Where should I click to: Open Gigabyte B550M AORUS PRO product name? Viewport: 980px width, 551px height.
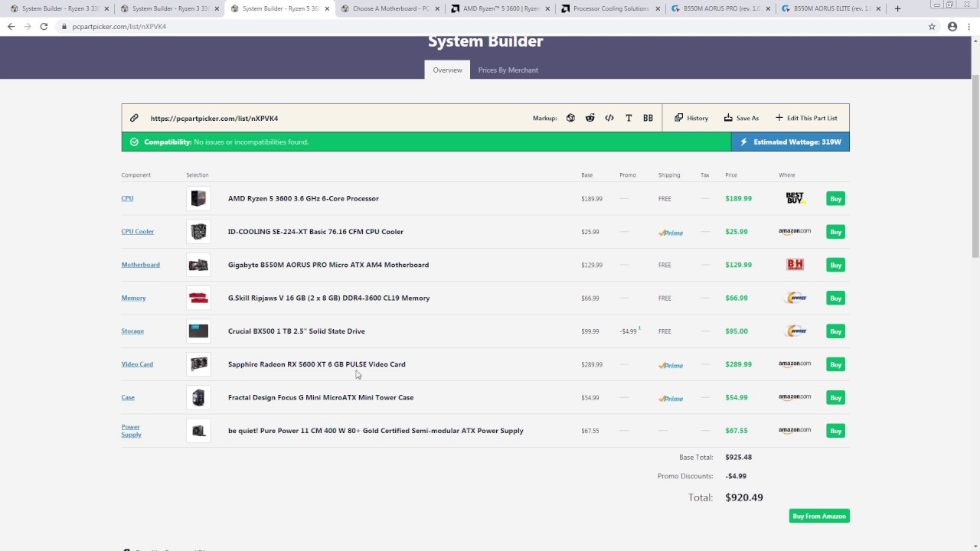(328, 265)
